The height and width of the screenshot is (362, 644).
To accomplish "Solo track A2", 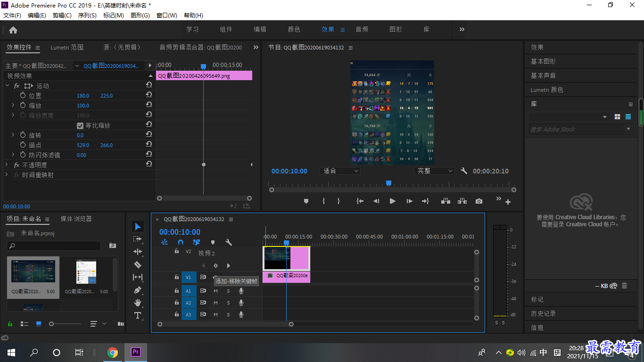I will 228,303.
